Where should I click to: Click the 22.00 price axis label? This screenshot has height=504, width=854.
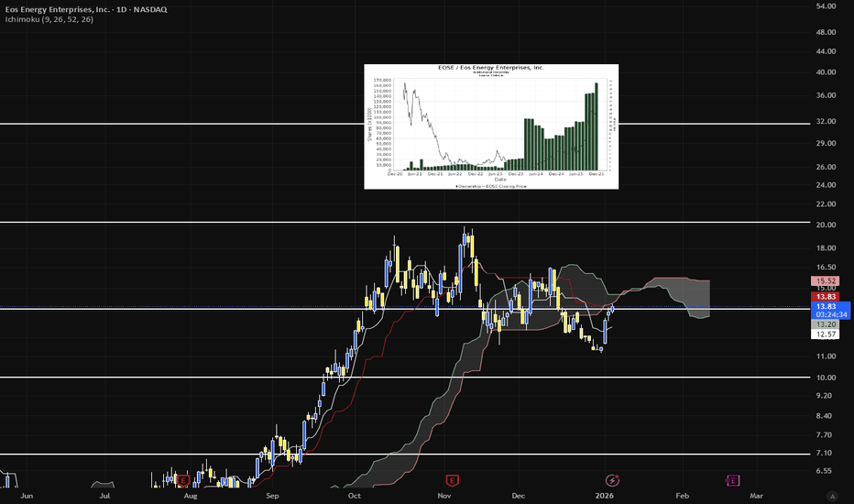(825, 204)
